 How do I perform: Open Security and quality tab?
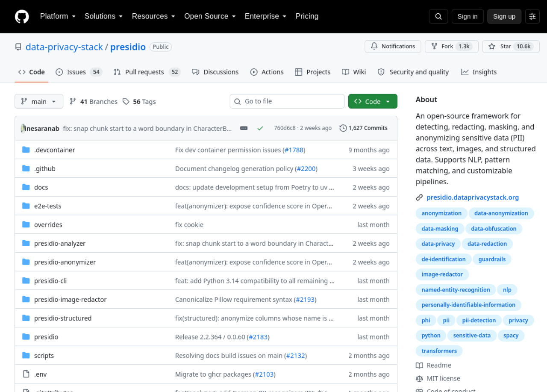[413, 72]
